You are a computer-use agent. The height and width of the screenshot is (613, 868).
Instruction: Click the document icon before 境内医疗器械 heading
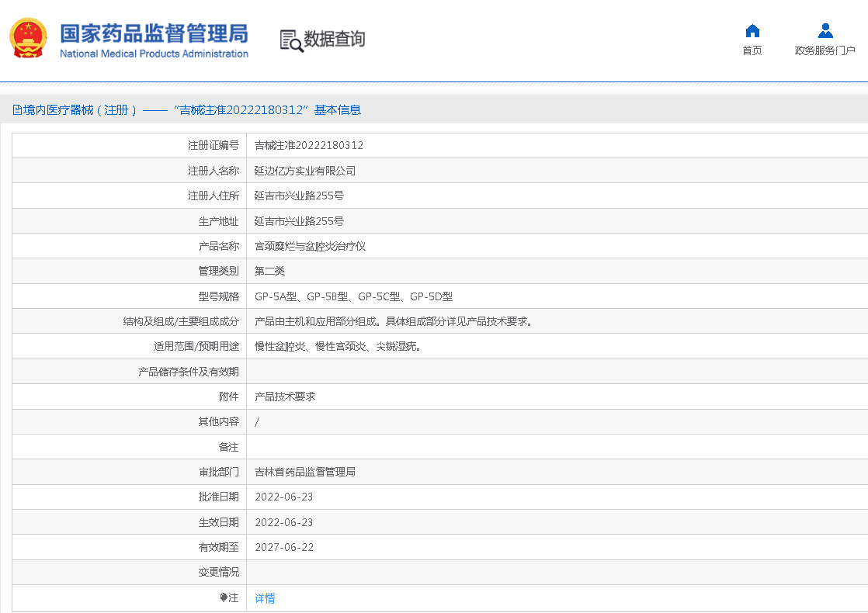click(17, 110)
